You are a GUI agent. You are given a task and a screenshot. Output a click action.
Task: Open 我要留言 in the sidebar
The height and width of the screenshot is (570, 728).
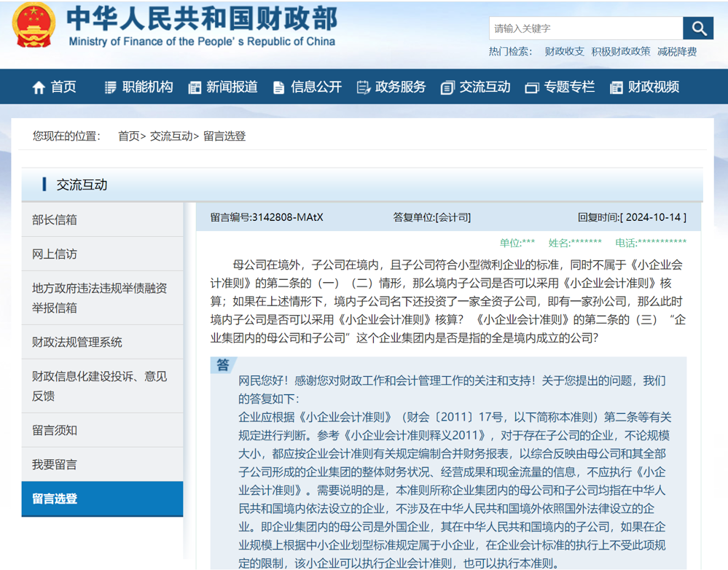tap(102, 464)
